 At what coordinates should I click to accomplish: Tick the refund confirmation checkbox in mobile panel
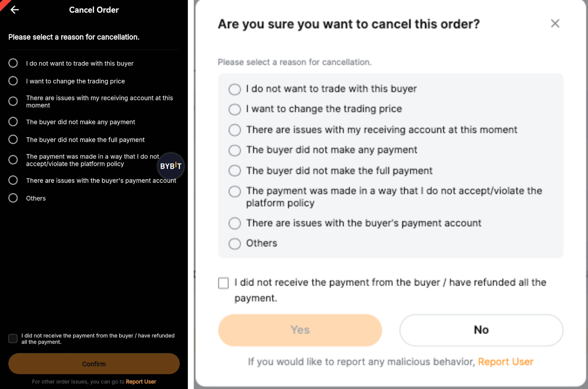[x=13, y=338]
